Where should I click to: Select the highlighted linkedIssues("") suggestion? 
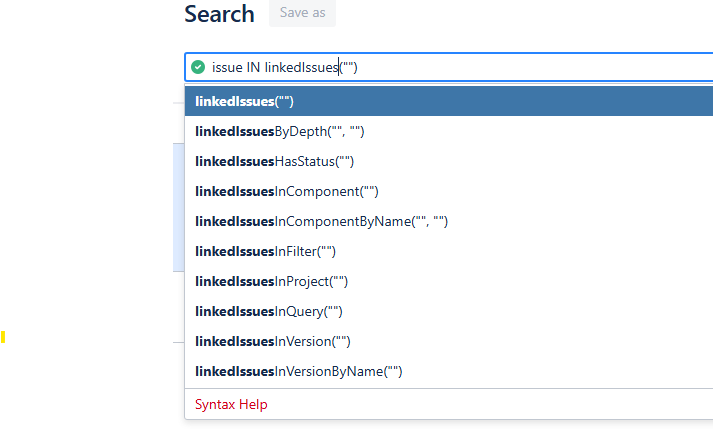(244, 101)
